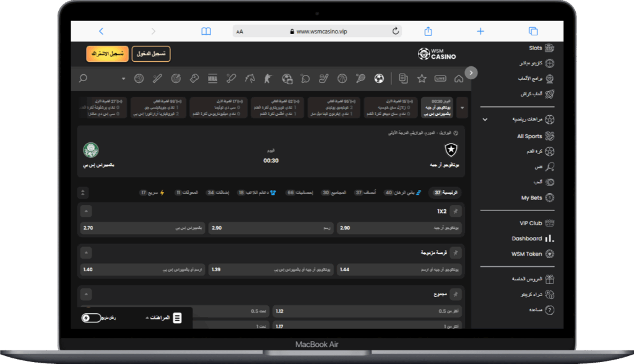The width and height of the screenshot is (634, 364).
Task: Click the favorites star icon
Action: click(x=422, y=79)
